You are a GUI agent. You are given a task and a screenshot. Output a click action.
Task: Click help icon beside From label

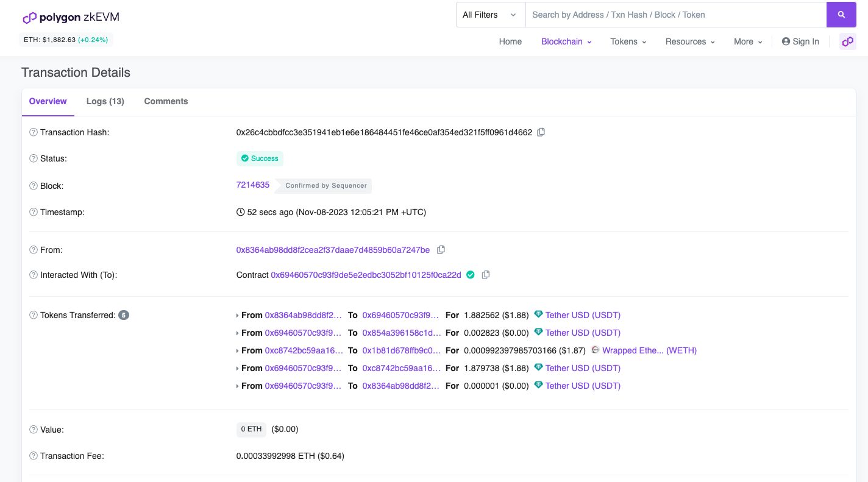34,250
